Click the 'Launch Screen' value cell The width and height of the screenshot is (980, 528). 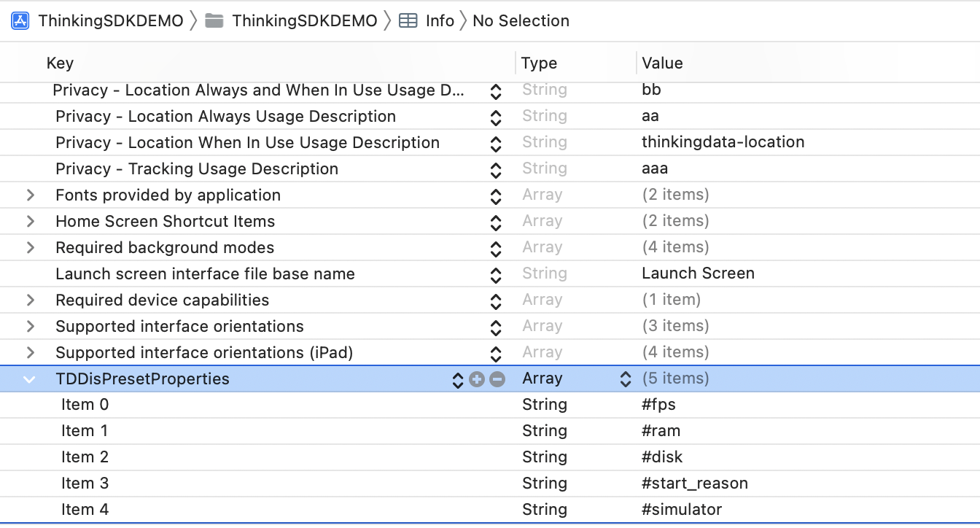pyautogui.click(x=699, y=273)
